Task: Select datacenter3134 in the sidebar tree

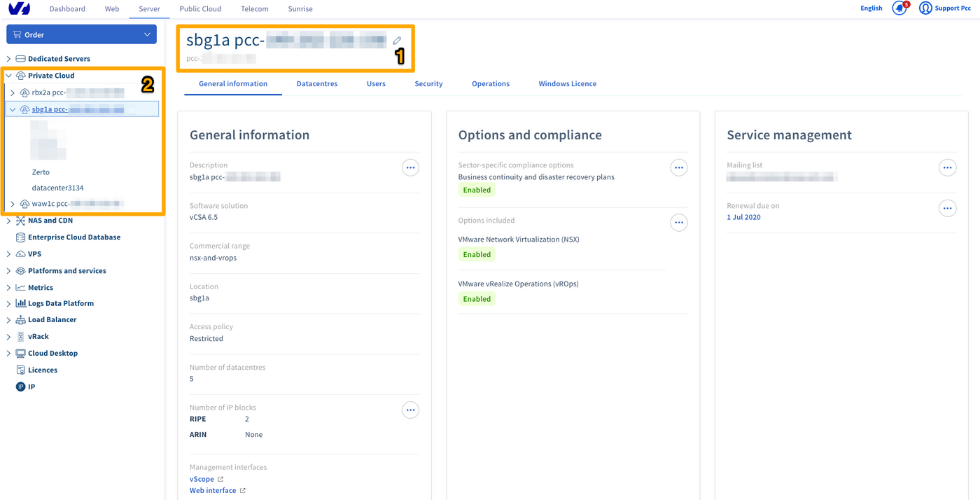Action: pyautogui.click(x=57, y=188)
